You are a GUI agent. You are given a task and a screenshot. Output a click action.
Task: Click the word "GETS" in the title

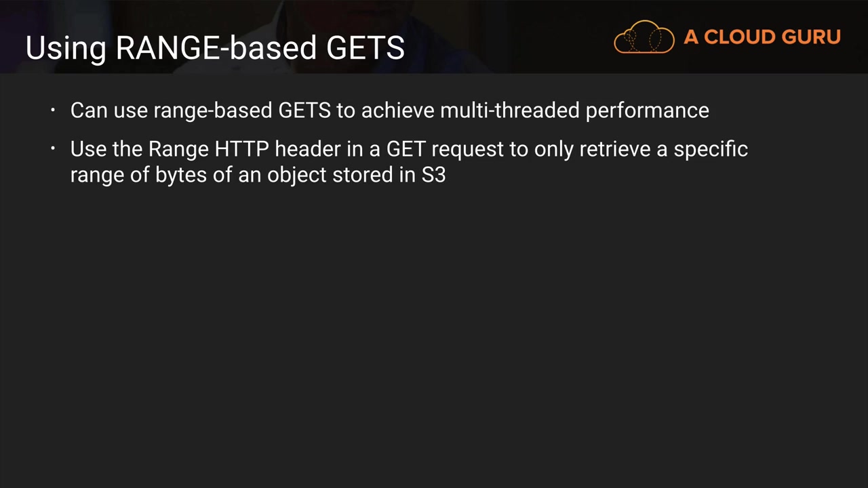click(366, 49)
